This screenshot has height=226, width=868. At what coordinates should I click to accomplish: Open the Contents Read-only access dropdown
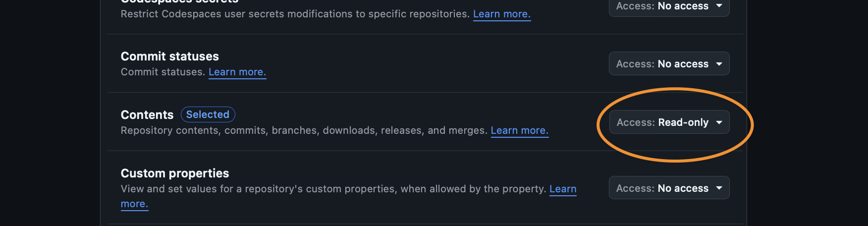[668, 122]
